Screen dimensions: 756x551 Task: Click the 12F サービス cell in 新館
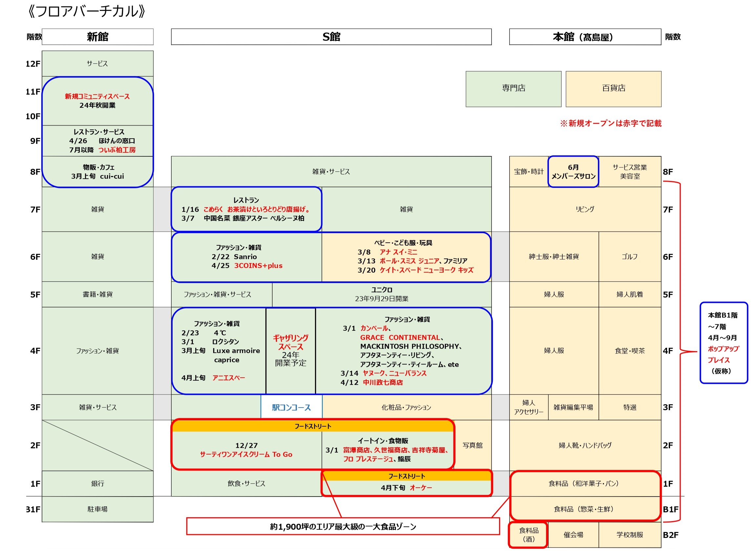[x=98, y=64]
